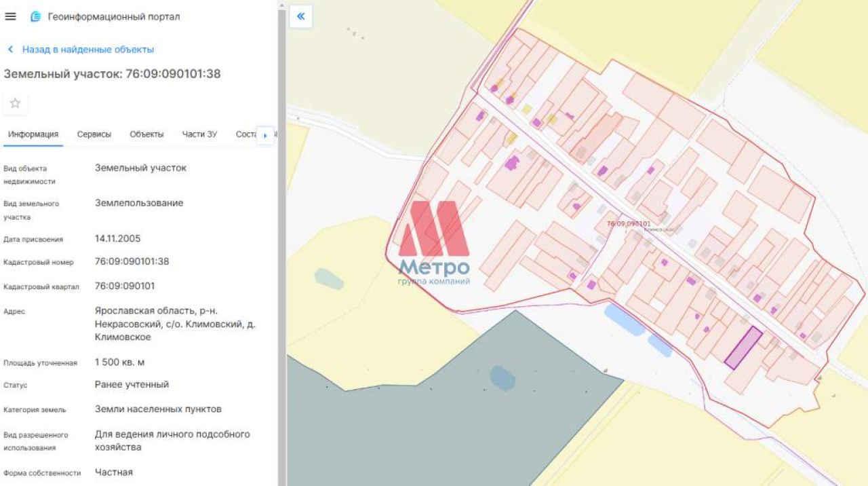Image resolution: width=868 pixels, height=486 pixels.
Task: Open the Объекты tab
Action: [146, 134]
